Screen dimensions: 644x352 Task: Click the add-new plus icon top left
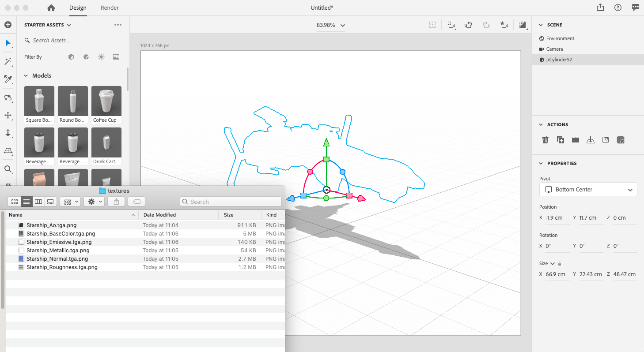coord(8,25)
